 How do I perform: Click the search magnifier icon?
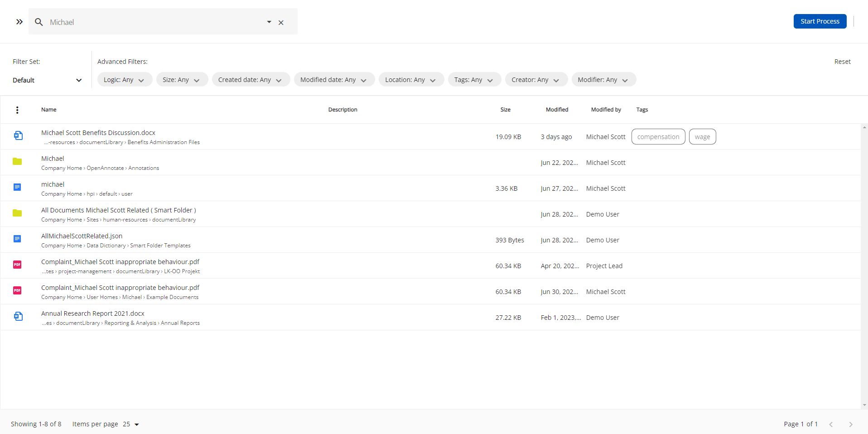tap(39, 22)
